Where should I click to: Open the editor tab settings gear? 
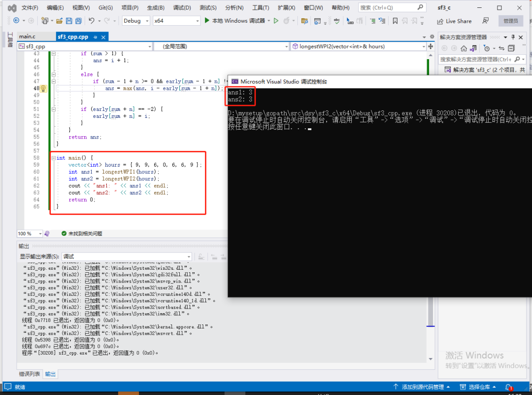[432, 36]
